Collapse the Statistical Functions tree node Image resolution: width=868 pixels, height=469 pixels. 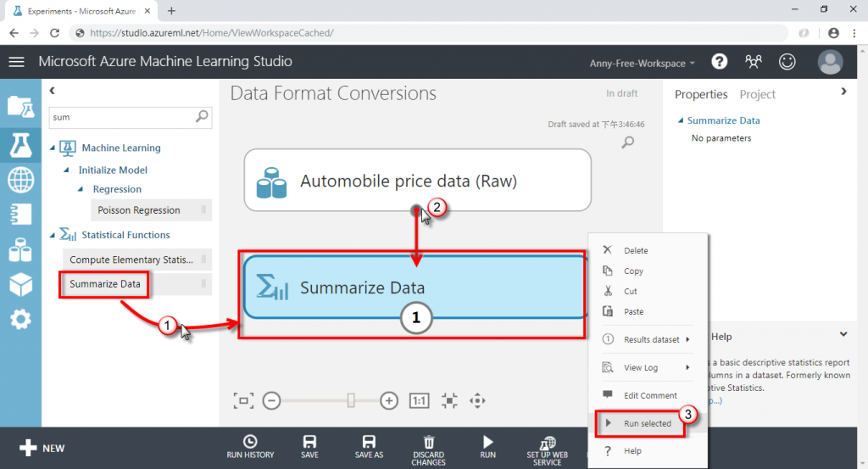coord(53,235)
